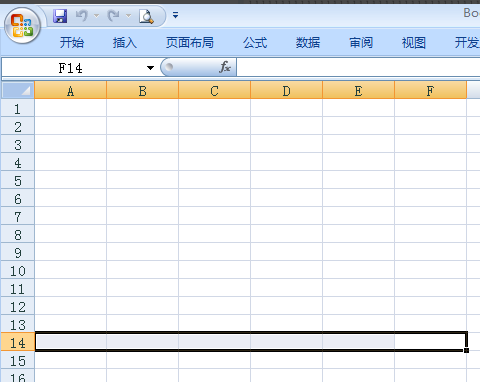The width and height of the screenshot is (480, 382).
Task: Select row 11 header
Action: [x=18, y=289]
